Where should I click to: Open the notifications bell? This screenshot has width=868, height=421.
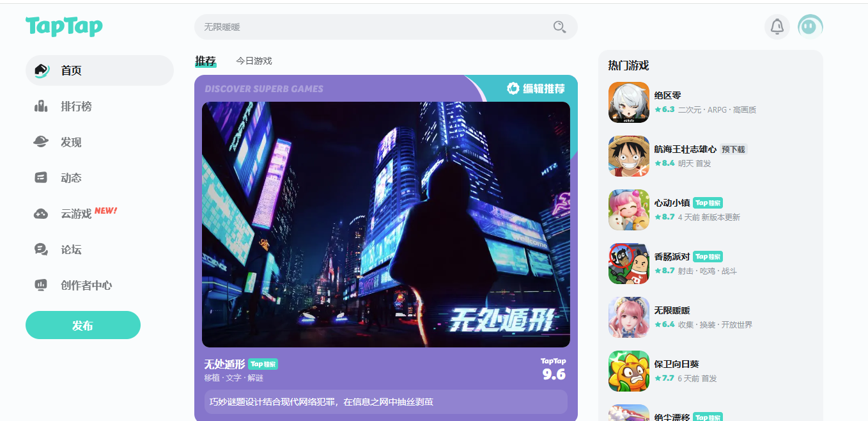[777, 27]
